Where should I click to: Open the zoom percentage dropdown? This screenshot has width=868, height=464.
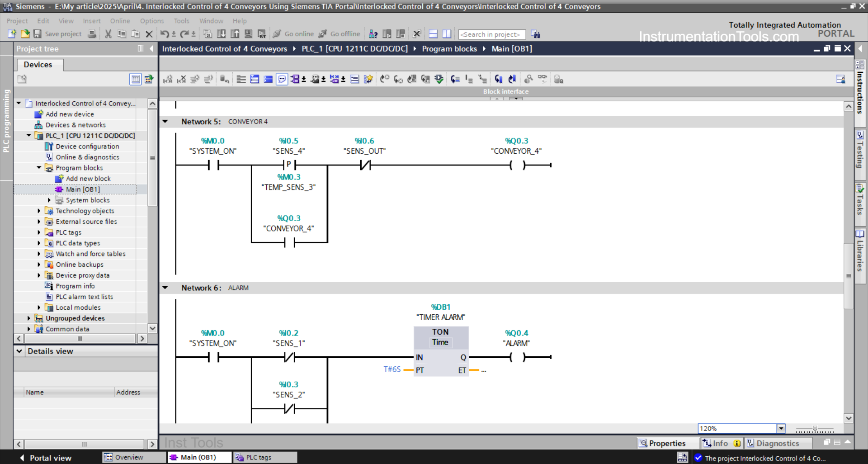pos(780,428)
